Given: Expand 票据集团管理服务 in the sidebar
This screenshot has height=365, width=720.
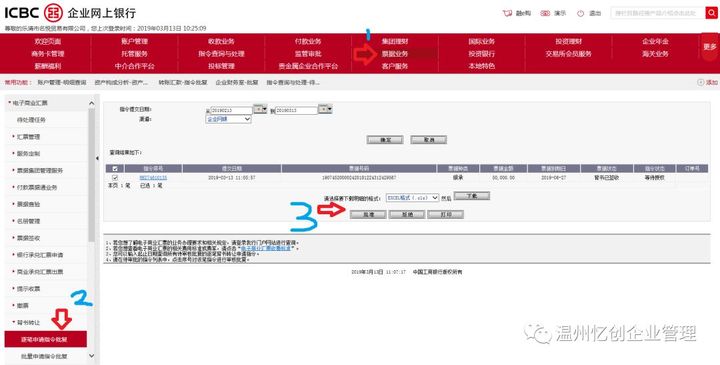Looking at the screenshot, I should pos(40,170).
